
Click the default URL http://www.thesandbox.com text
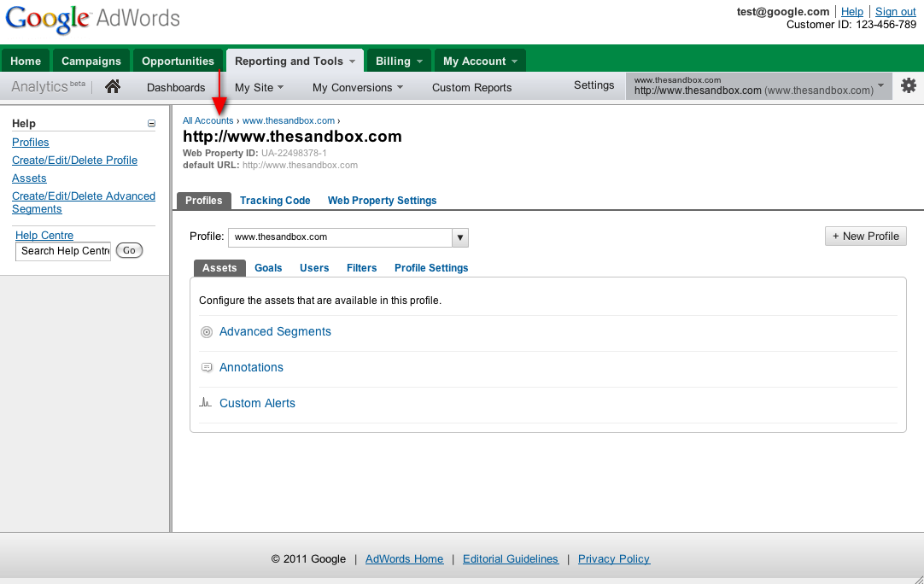point(270,165)
